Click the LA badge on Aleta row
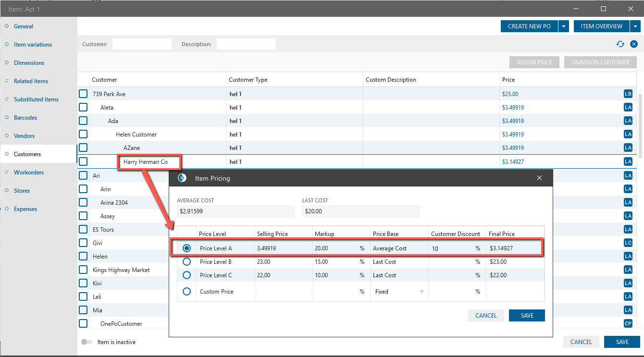644x357 pixels. pos(628,108)
